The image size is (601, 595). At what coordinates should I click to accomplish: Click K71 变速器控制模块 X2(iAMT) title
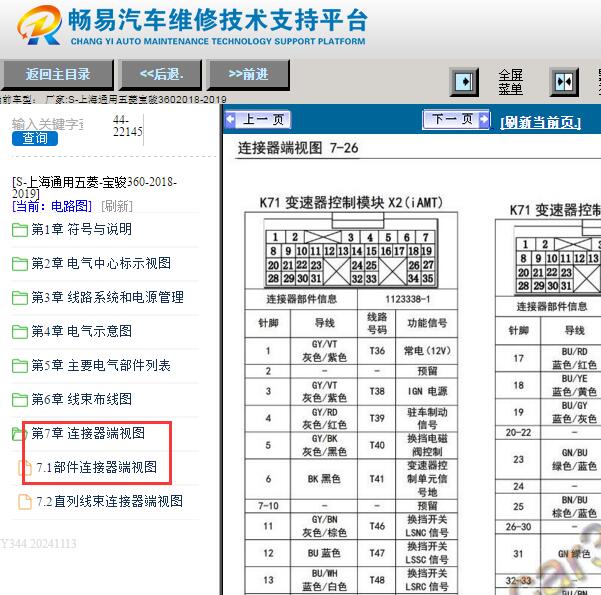click(x=351, y=202)
